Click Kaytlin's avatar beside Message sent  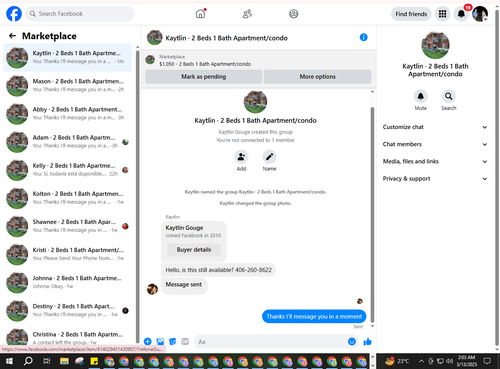[x=153, y=289]
